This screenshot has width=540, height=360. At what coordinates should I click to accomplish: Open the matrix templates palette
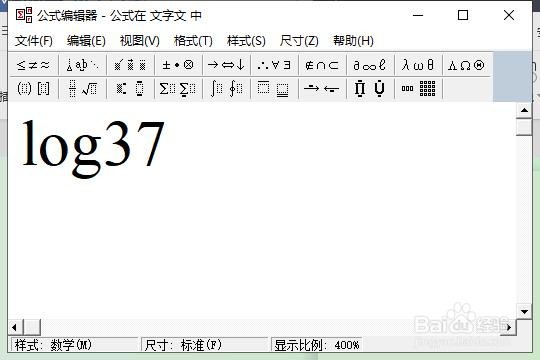click(418, 89)
